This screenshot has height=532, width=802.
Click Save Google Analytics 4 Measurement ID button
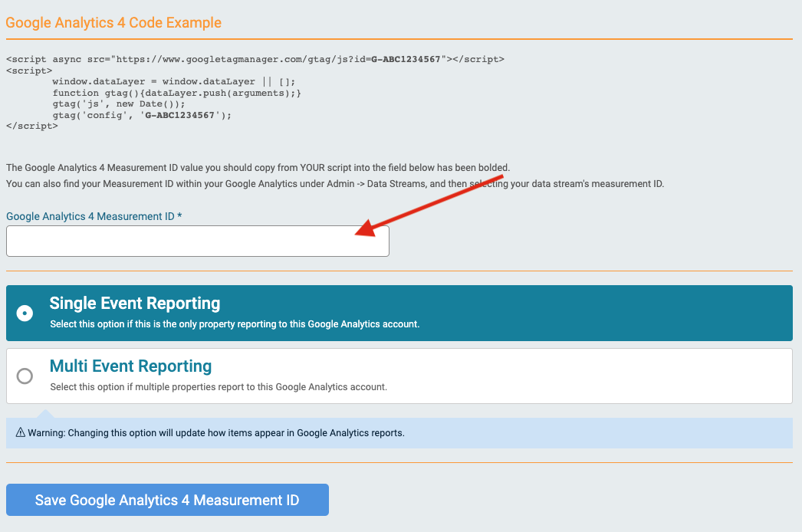[x=167, y=500]
